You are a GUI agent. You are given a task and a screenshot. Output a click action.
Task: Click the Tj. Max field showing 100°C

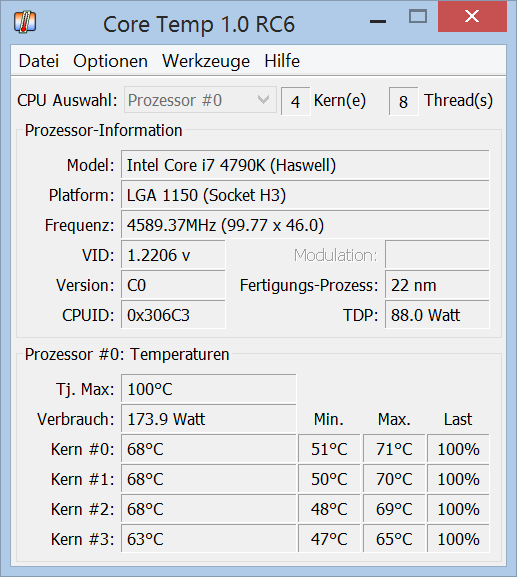point(209,389)
